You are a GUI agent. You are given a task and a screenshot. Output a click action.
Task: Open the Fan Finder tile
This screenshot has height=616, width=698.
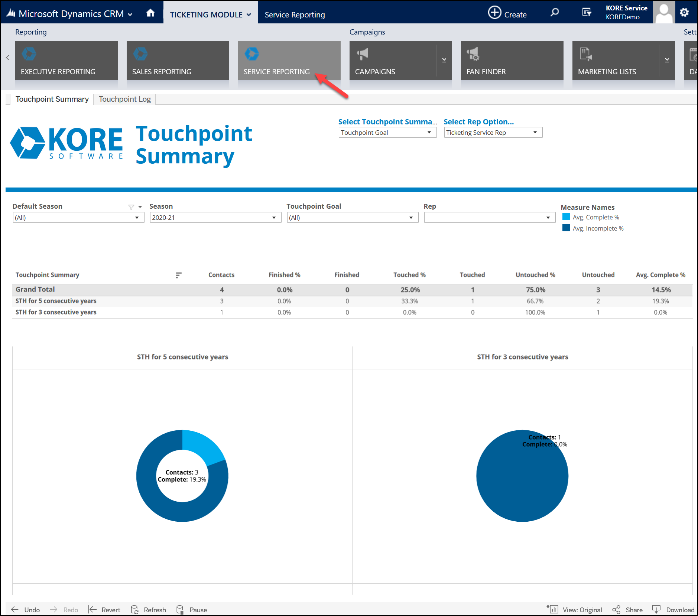coord(512,60)
